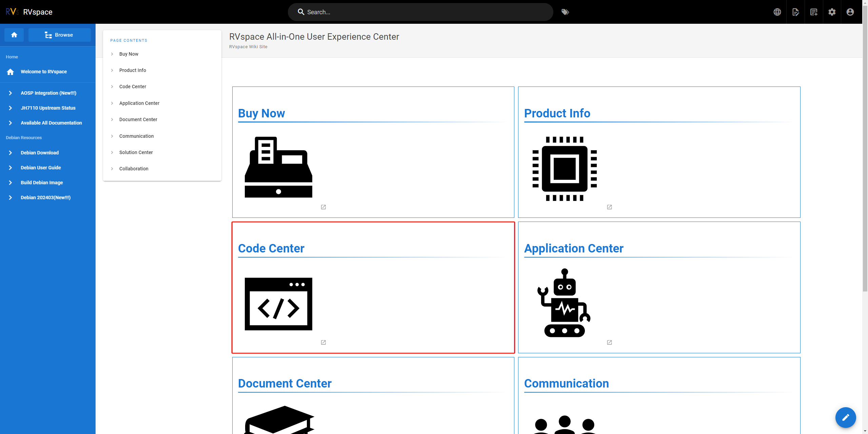Jump to Communication in page contents

137,136
